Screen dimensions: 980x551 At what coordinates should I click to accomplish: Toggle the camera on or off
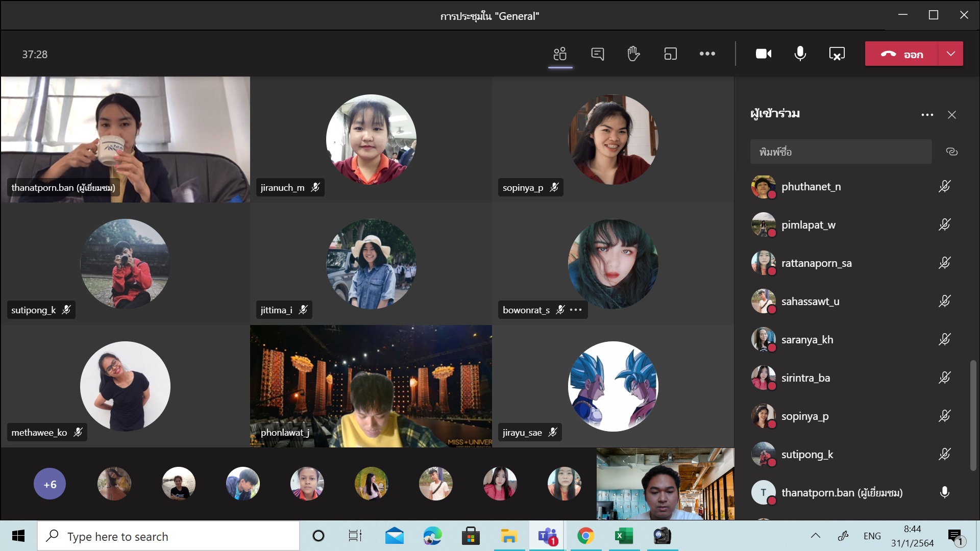(763, 54)
